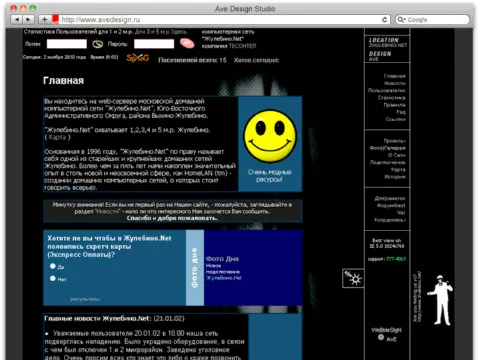The width and height of the screenshot is (480, 360).
Task: Focus the Пароль input field
Action: 154,44
